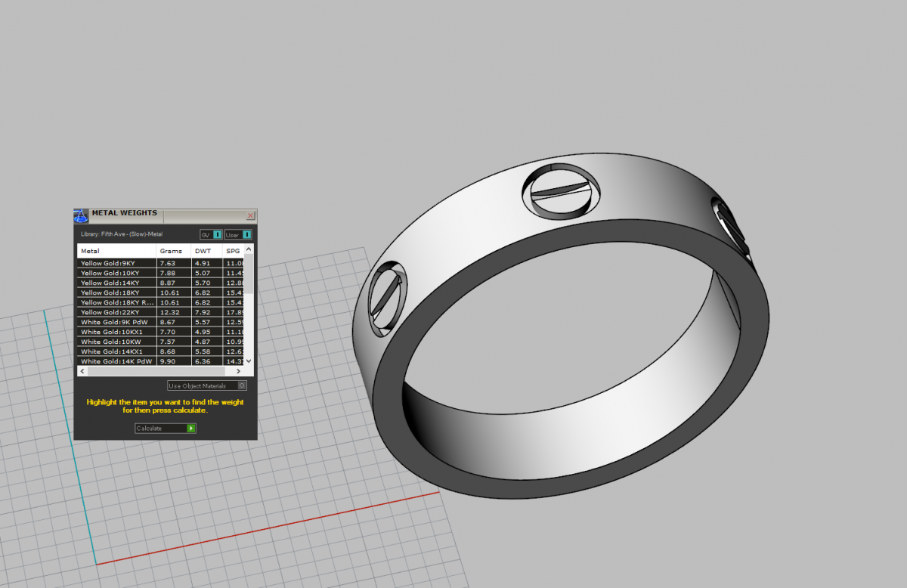
Task: Click the left screw-head detail on ring
Action: point(388,298)
